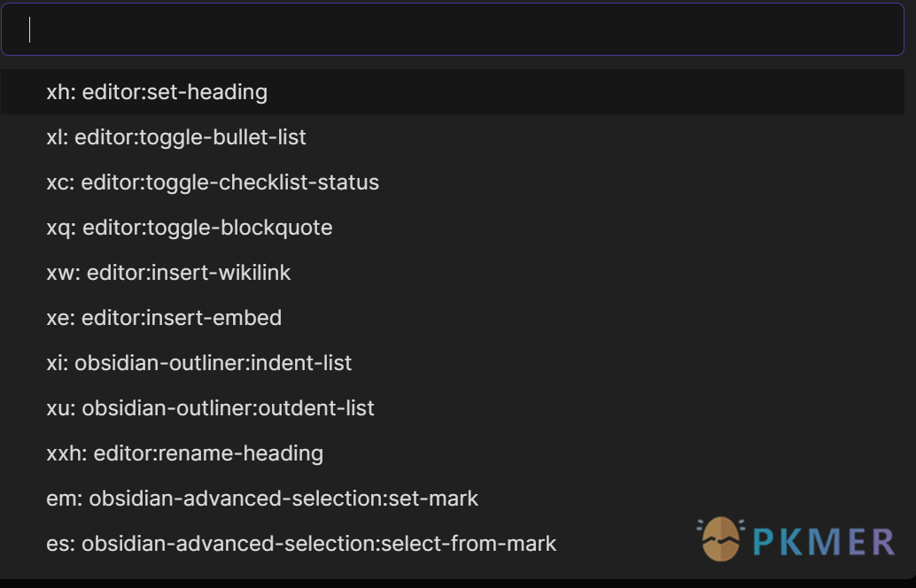The image size is (916, 588).
Task: Pick xxh: editor:rename-heading command
Action: [453, 453]
